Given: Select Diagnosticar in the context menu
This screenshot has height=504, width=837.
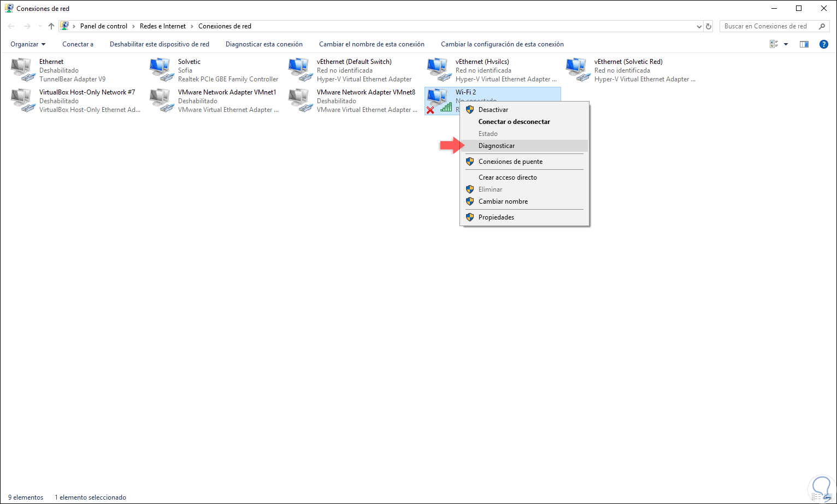Looking at the screenshot, I should (524, 146).
